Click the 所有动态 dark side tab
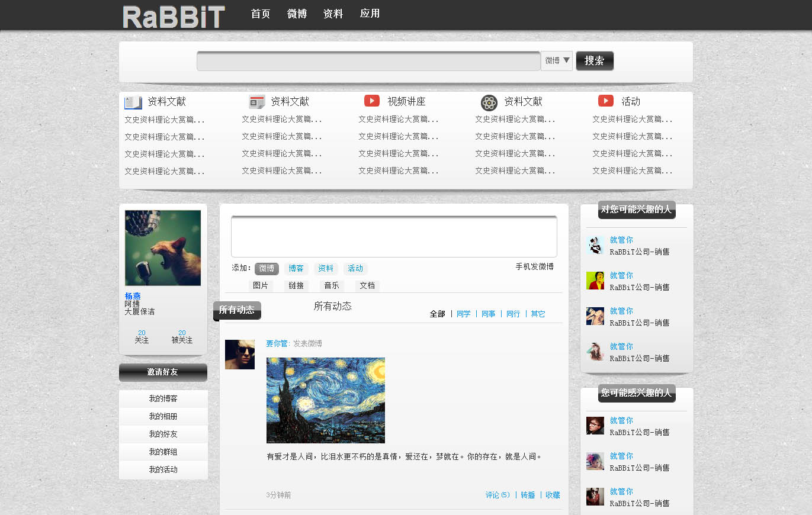Viewport: 812px width, 515px height. [x=237, y=311]
